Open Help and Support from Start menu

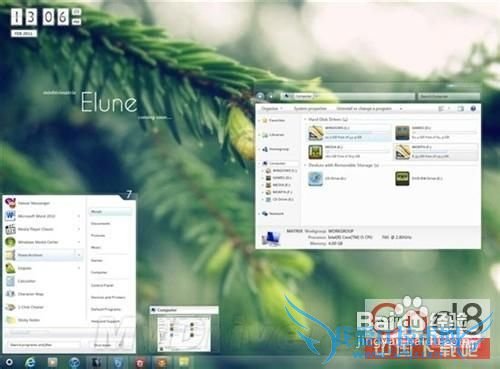click(105, 321)
